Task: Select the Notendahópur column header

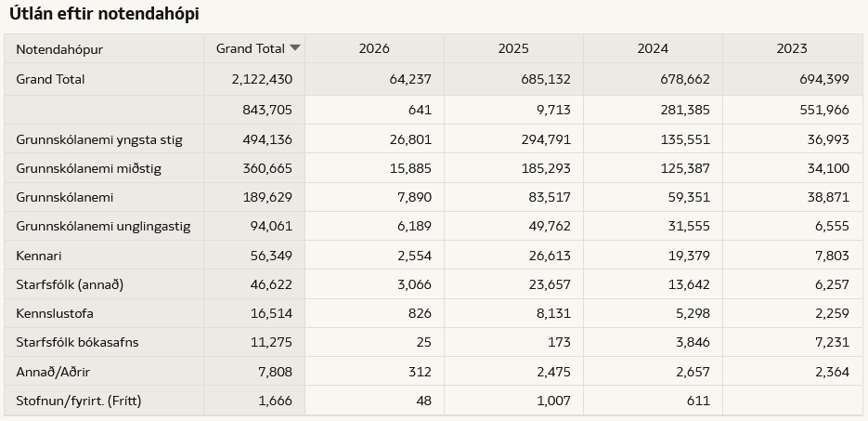Action: [59, 49]
